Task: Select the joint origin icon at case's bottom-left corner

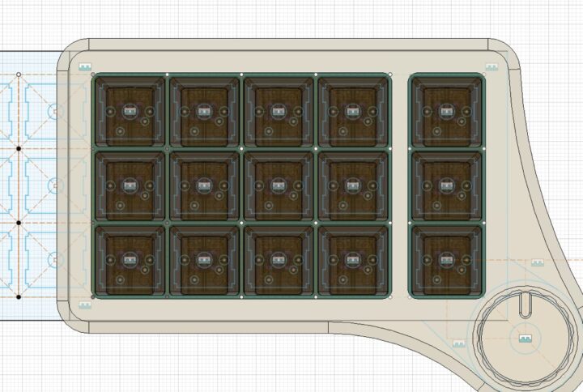Action: 85,303
